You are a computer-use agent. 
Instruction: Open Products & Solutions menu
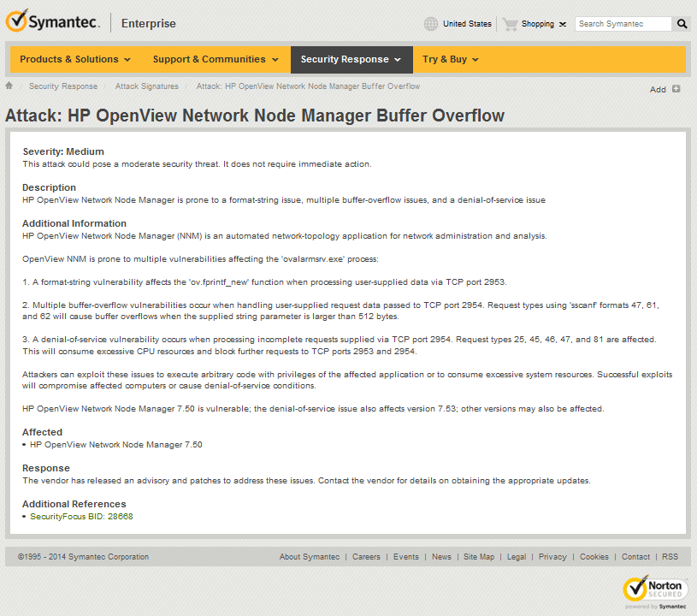coord(75,59)
